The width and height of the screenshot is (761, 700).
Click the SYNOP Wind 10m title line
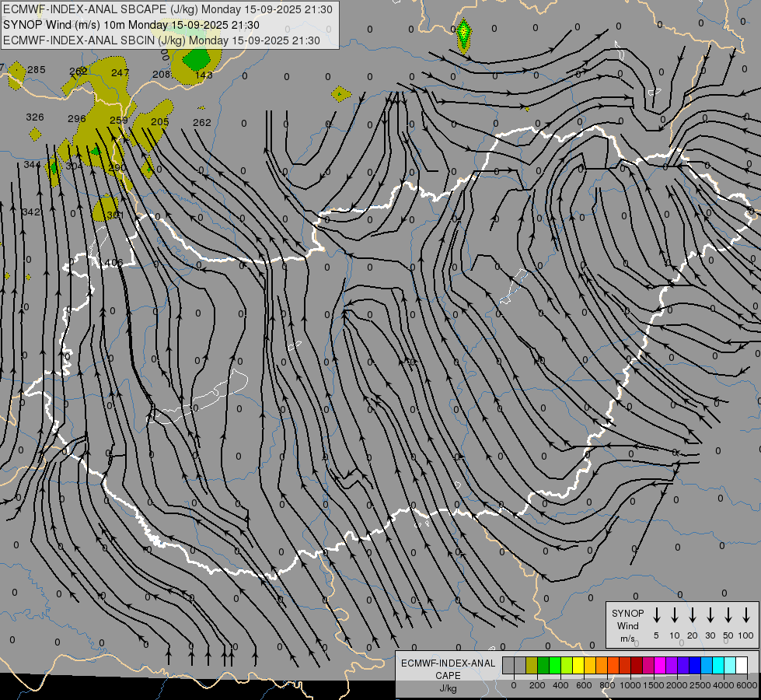pyautogui.click(x=131, y=25)
